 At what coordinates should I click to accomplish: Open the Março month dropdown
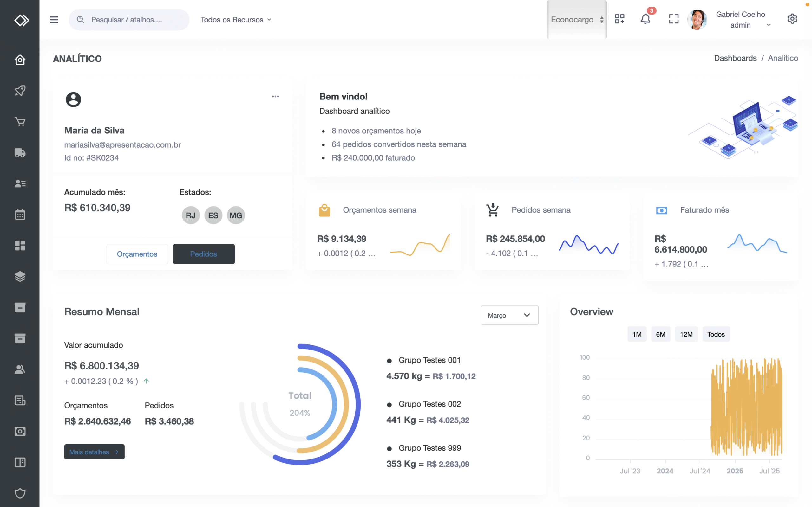click(509, 315)
